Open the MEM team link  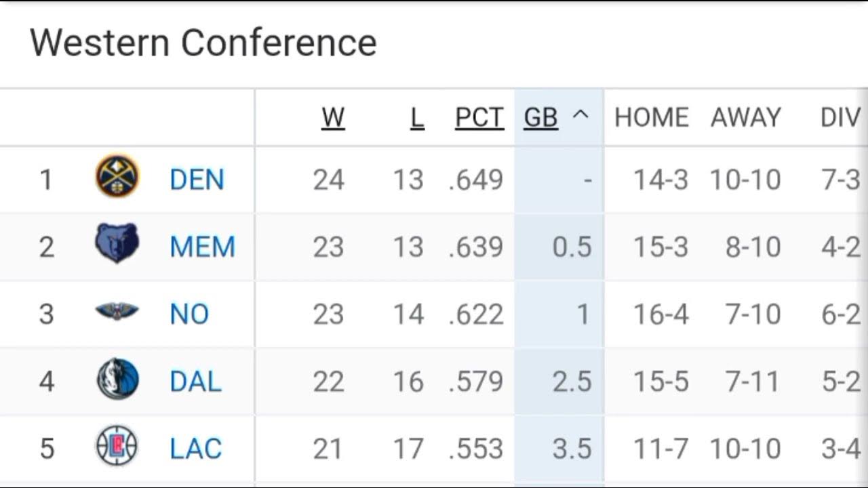202,247
